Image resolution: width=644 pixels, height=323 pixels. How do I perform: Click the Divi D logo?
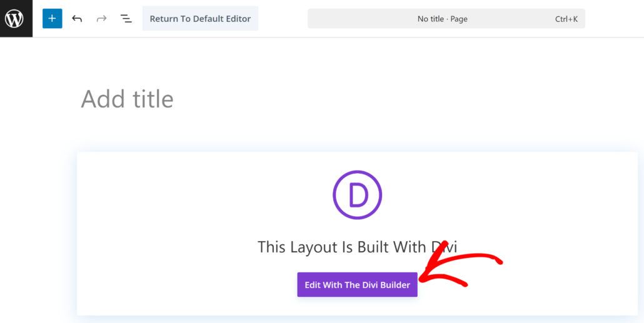click(357, 195)
